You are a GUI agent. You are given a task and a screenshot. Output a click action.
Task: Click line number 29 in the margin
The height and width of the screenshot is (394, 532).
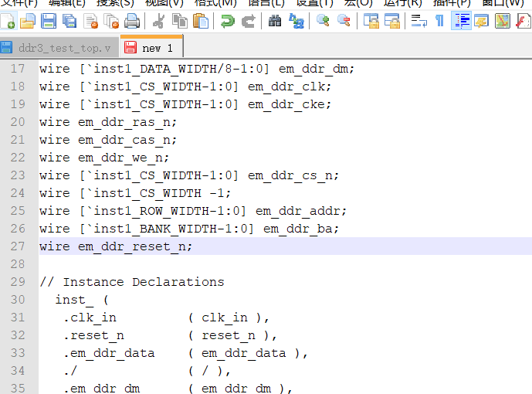coord(17,281)
